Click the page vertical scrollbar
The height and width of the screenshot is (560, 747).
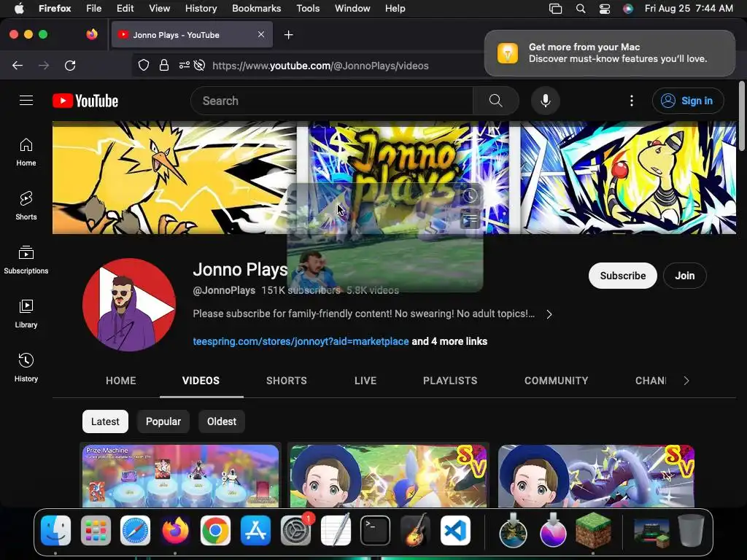[741, 117]
